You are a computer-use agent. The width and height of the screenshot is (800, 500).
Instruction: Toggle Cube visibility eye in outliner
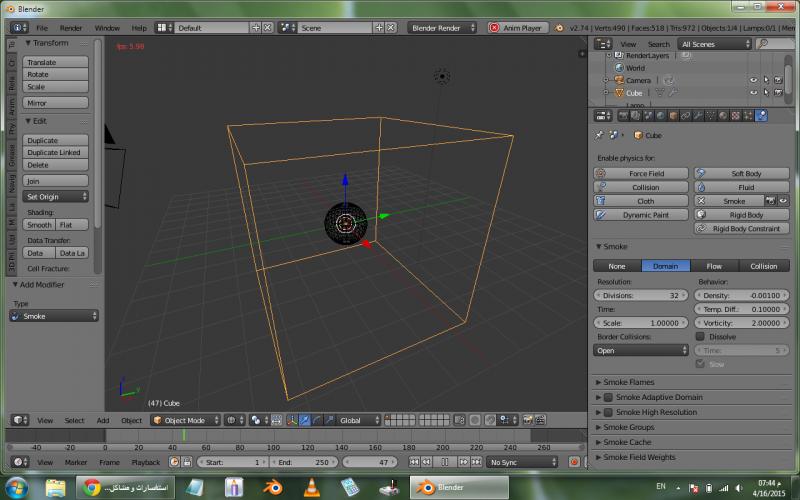coord(754,93)
